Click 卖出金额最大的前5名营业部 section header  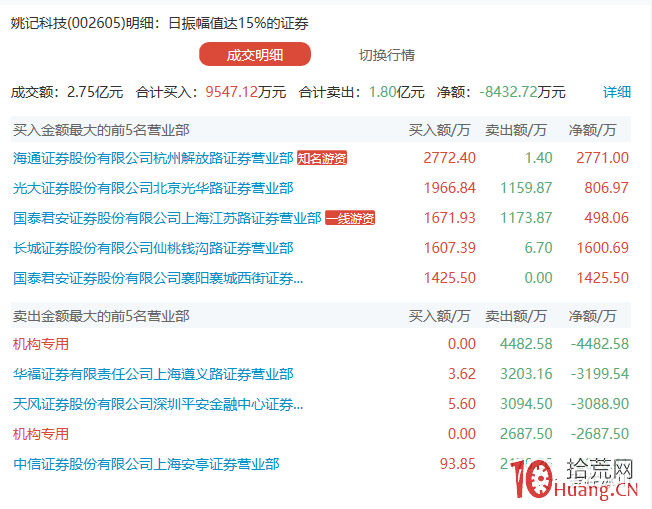[x=101, y=316]
